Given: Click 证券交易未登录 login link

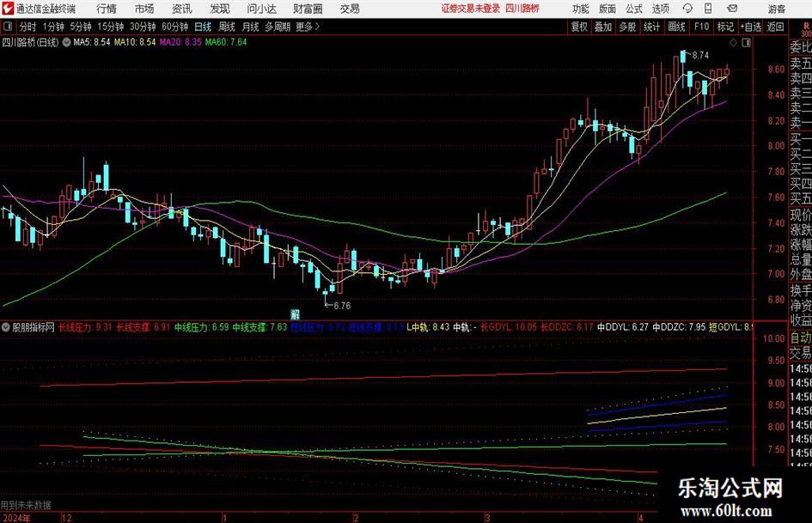Looking at the screenshot, I should (x=470, y=9).
